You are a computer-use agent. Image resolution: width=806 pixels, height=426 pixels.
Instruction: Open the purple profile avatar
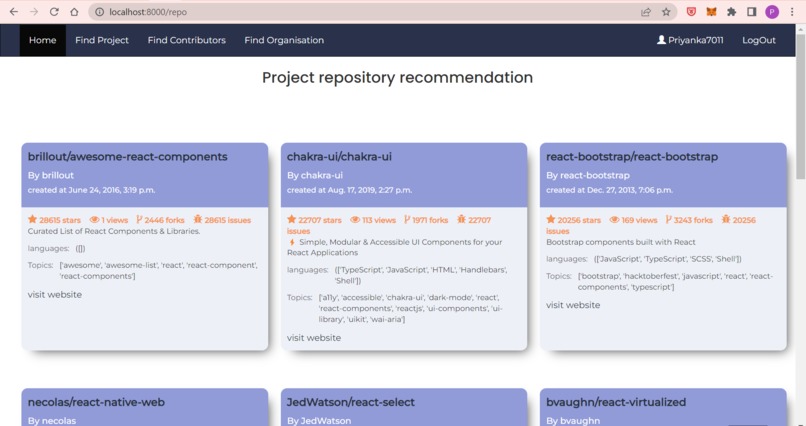click(x=772, y=12)
